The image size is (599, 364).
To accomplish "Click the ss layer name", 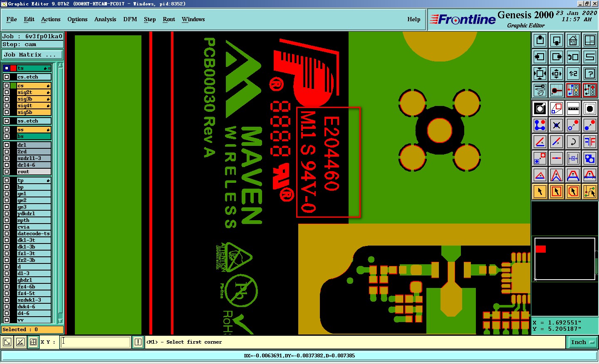I will 34,130.
